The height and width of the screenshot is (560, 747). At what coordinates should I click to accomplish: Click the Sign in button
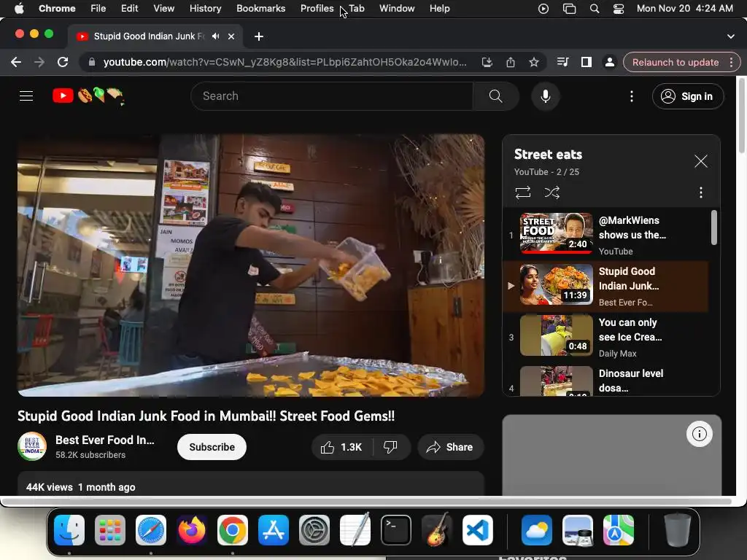(x=688, y=96)
